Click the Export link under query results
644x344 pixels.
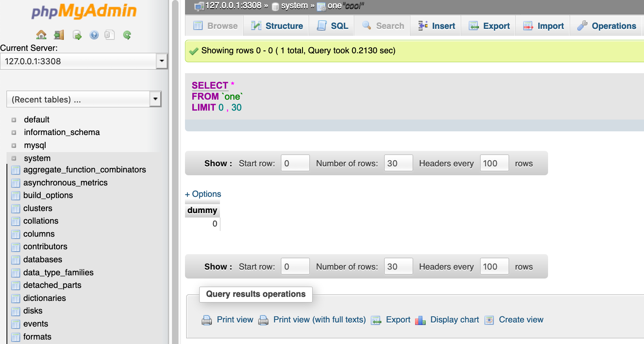tap(398, 320)
